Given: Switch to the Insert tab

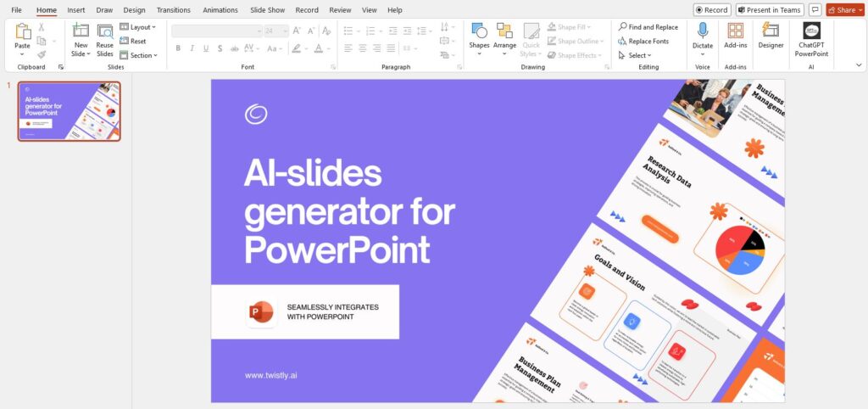Looking at the screenshot, I should [x=75, y=10].
